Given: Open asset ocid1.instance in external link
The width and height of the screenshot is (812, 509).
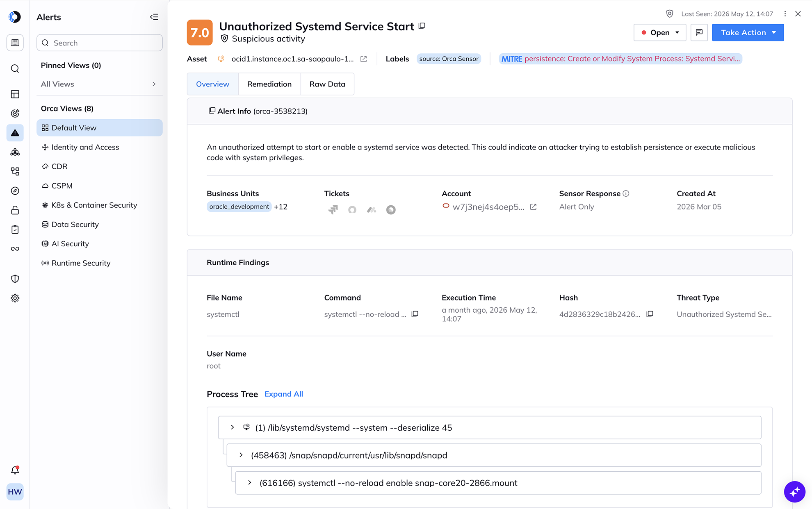Looking at the screenshot, I should [x=363, y=59].
